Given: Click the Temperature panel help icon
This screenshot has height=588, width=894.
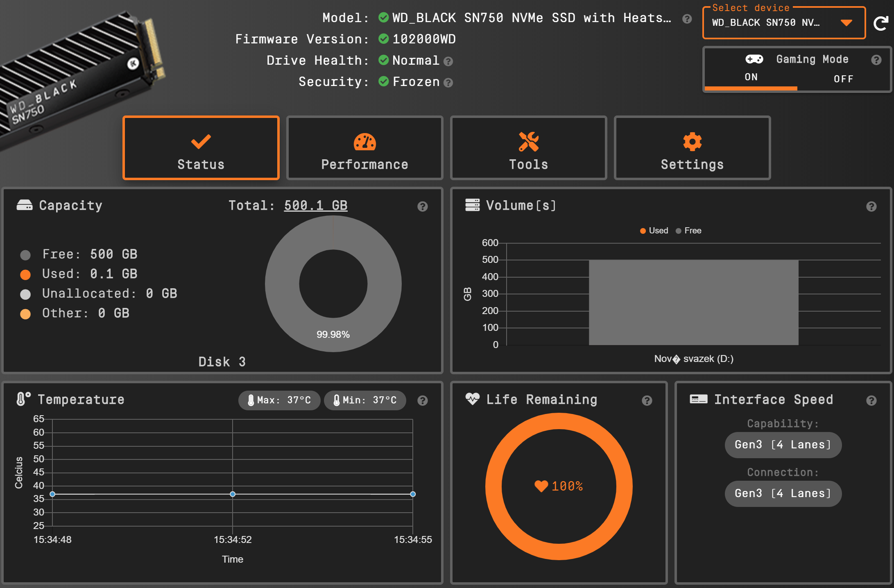Looking at the screenshot, I should coord(422,400).
